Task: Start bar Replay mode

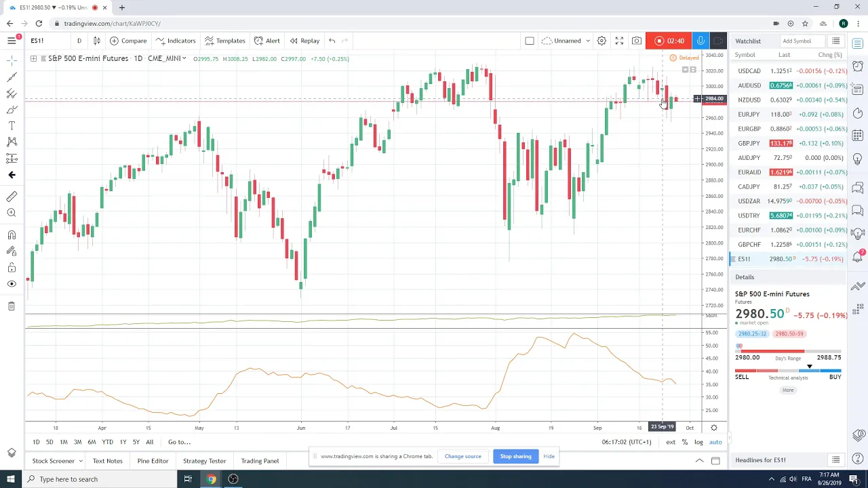Action: (304, 41)
